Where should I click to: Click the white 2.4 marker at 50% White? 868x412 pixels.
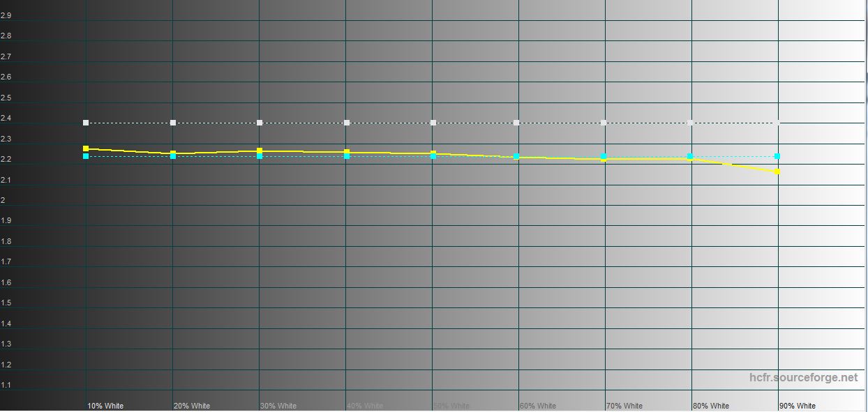433,123
